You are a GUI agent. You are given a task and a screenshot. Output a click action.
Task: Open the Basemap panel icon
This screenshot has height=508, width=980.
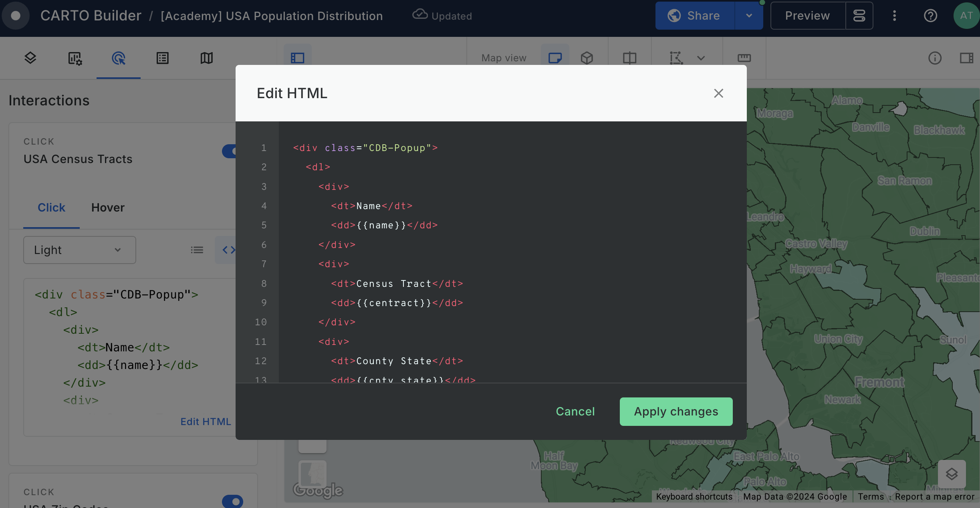[206, 58]
